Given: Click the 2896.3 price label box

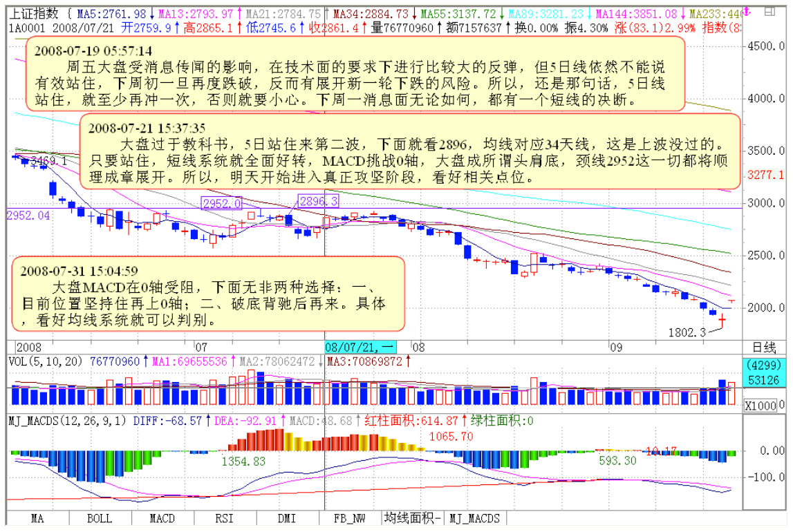Looking at the screenshot, I should click(318, 201).
